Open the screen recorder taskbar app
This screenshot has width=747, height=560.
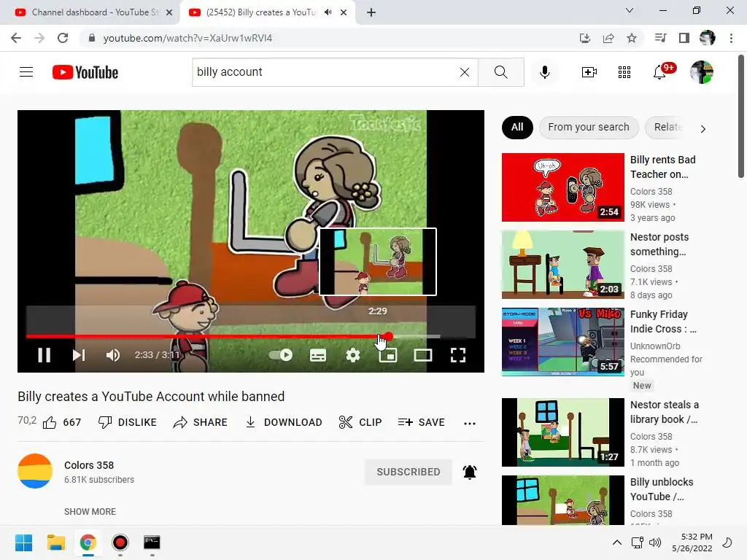tap(120, 542)
